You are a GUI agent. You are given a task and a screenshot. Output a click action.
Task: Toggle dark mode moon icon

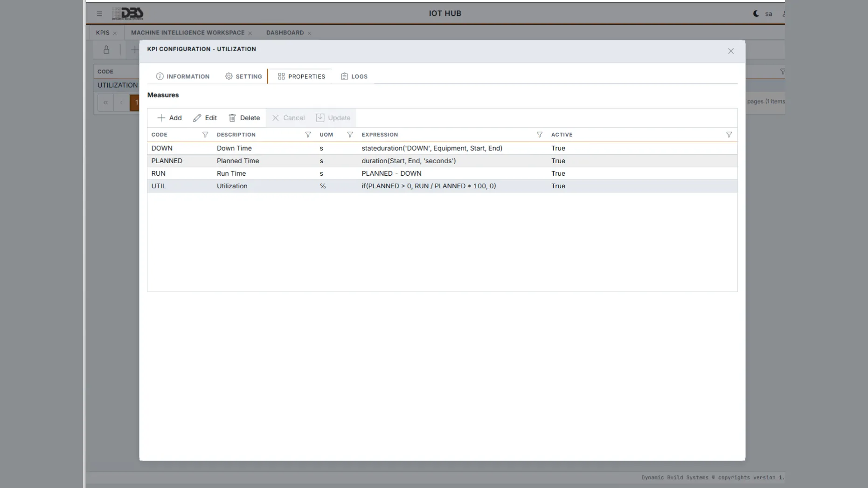(x=756, y=14)
